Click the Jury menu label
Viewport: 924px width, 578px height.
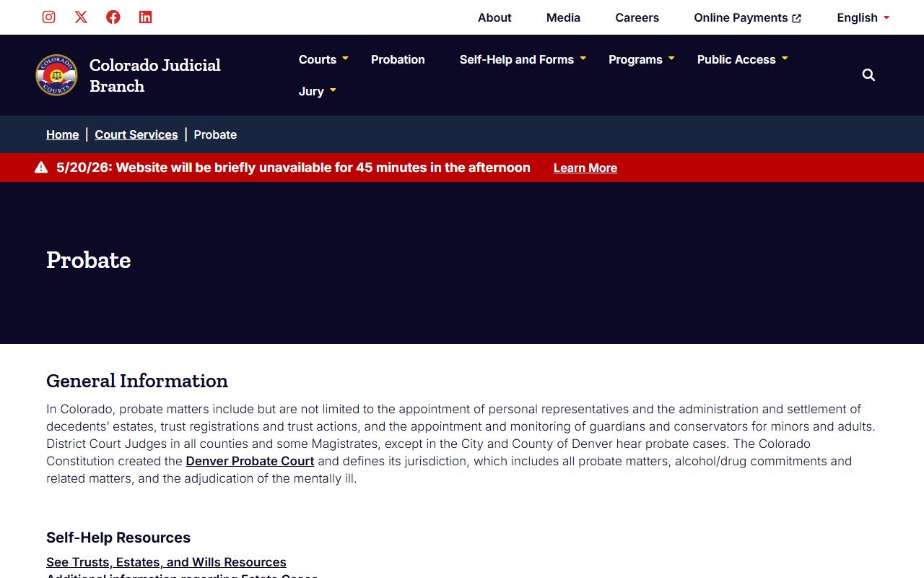(311, 91)
